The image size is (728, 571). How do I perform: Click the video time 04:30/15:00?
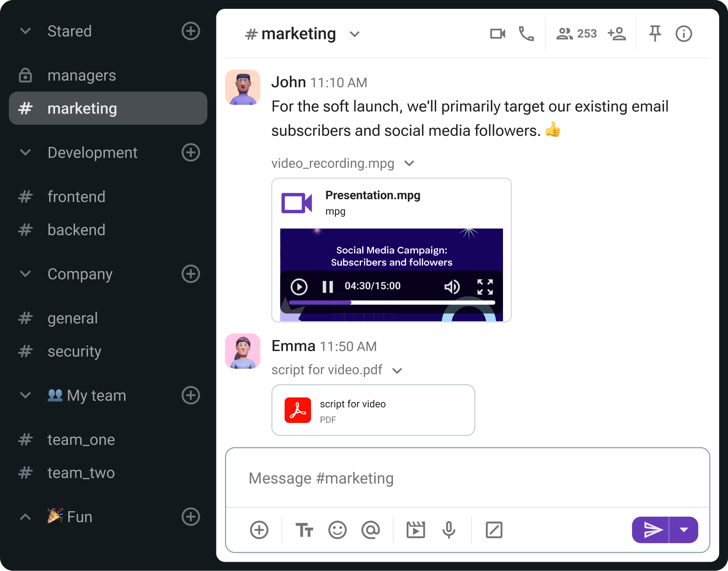coord(373,286)
